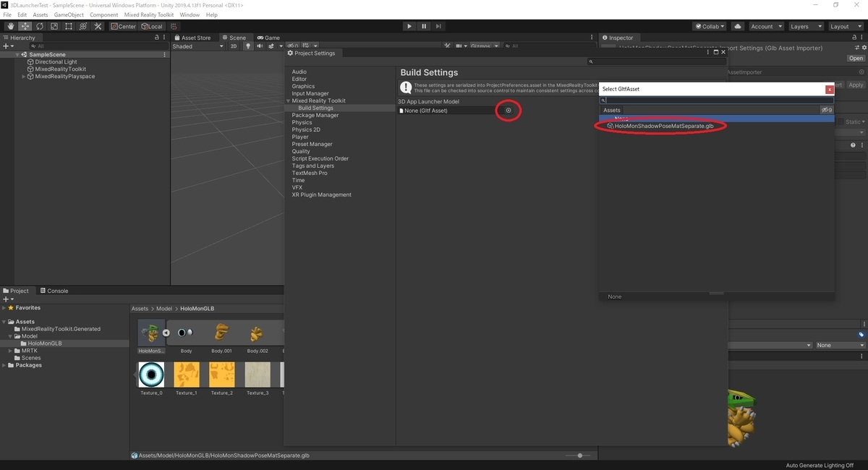Toggle grid snapping icon in toolbar
868x470 pixels.
point(174,26)
